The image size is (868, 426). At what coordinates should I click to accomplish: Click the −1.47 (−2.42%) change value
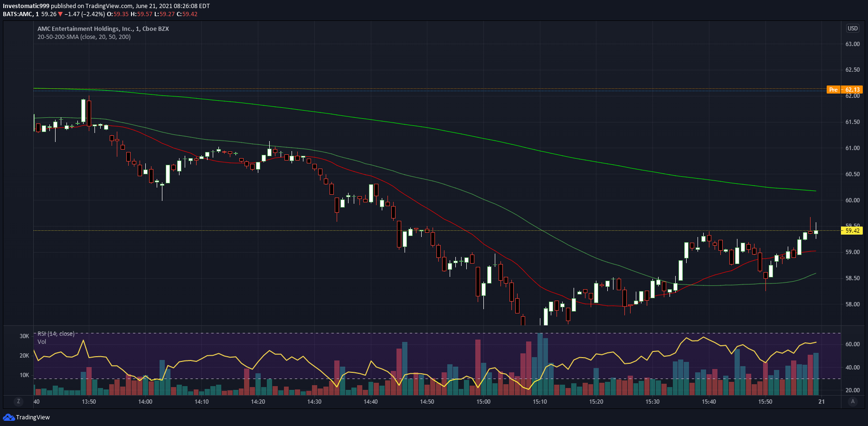85,14
